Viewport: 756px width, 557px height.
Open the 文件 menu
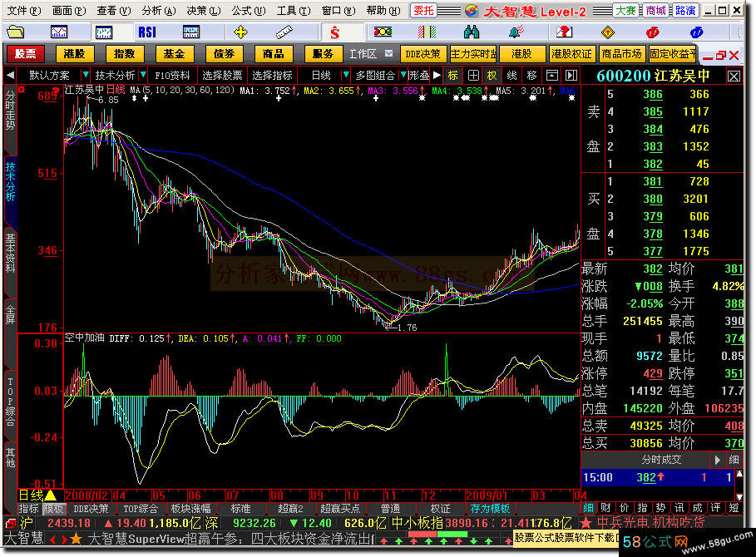[24, 11]
